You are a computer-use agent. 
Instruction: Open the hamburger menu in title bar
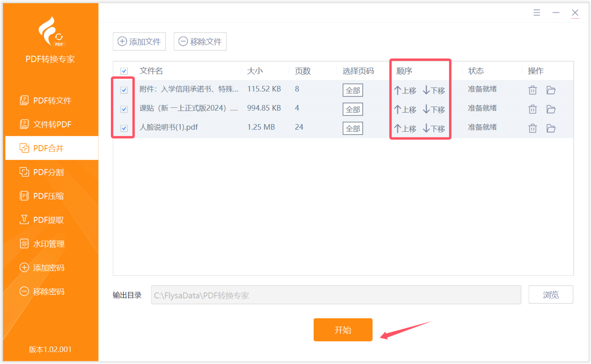tap(537, 13)
